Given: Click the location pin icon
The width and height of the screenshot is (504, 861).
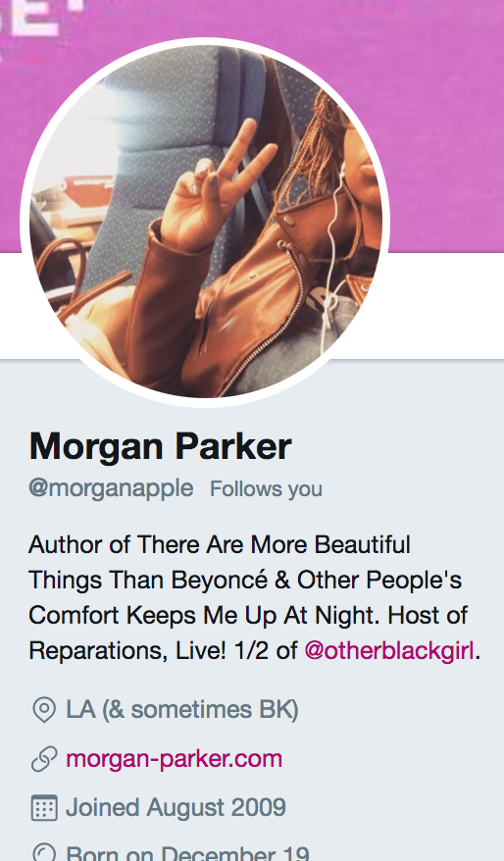Looking at the screenshot, I should tap(44, 709).
